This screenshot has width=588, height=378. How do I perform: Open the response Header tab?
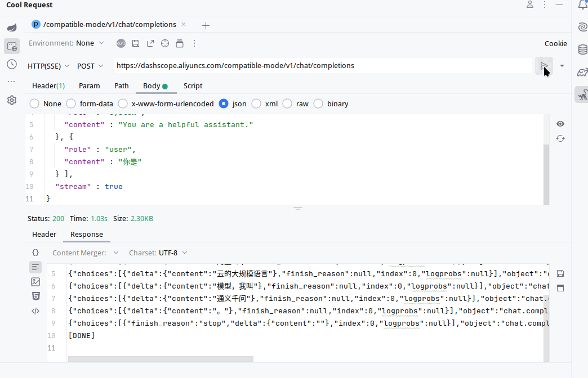(44, 235)
